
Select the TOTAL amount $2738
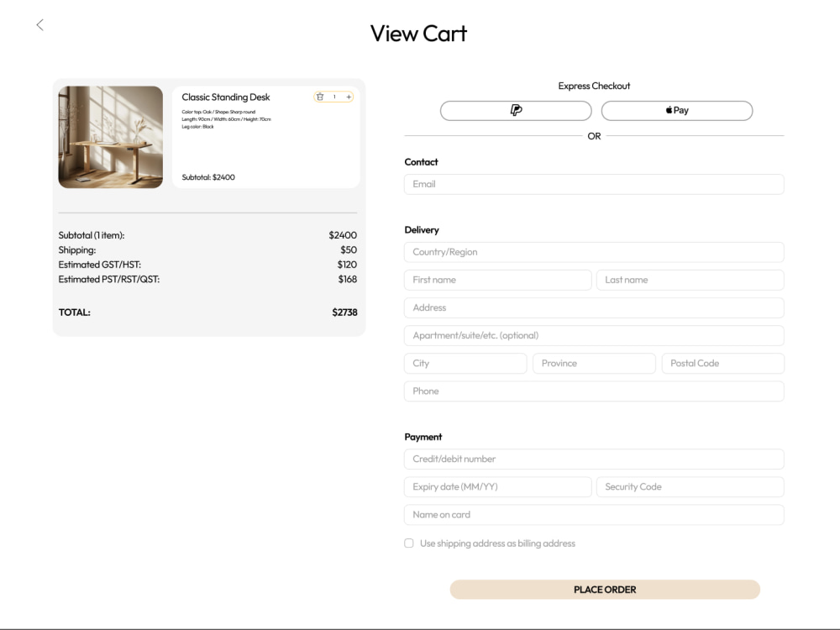click(x=344, y=312)
